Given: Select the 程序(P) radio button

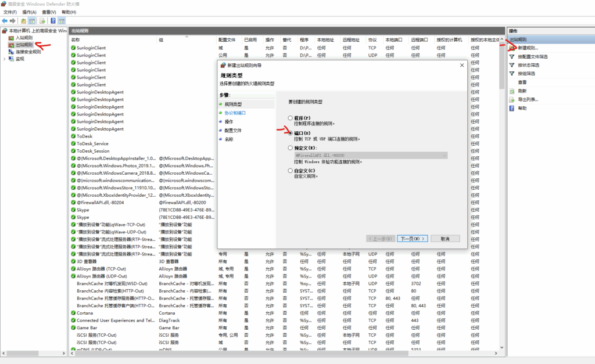Looking at the screenshot, I should pos(291,118).
